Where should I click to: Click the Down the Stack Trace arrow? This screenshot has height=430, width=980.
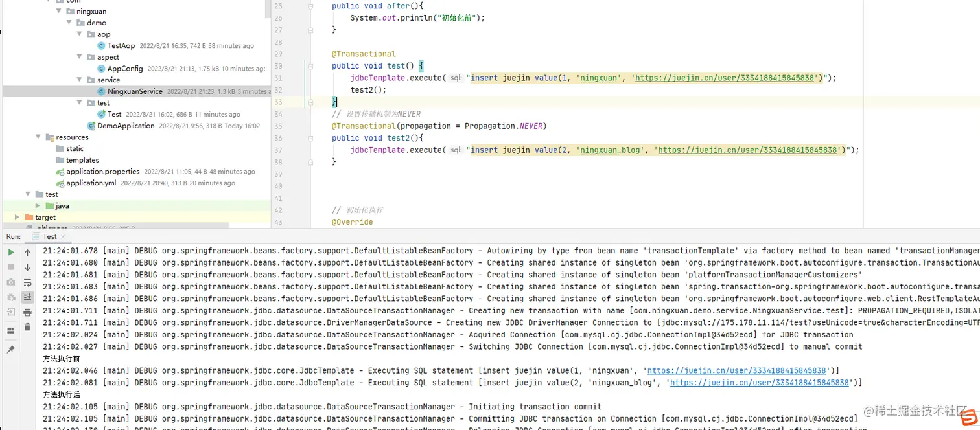tap(27, 267)
